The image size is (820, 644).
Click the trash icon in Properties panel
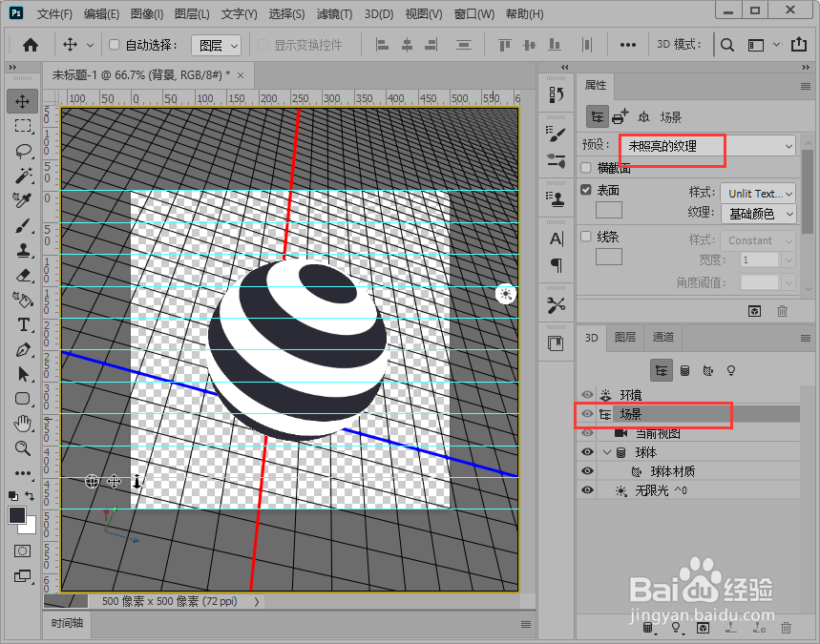click(782, 312)
